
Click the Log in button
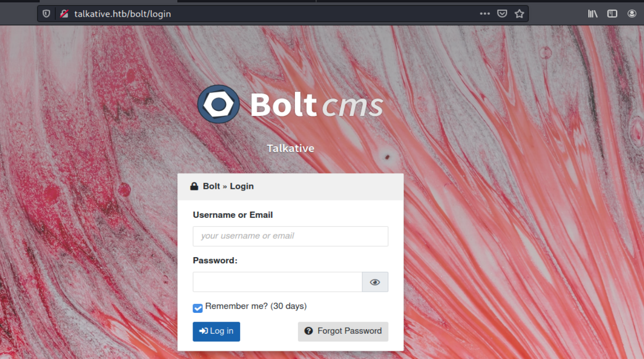coord(216,331)
